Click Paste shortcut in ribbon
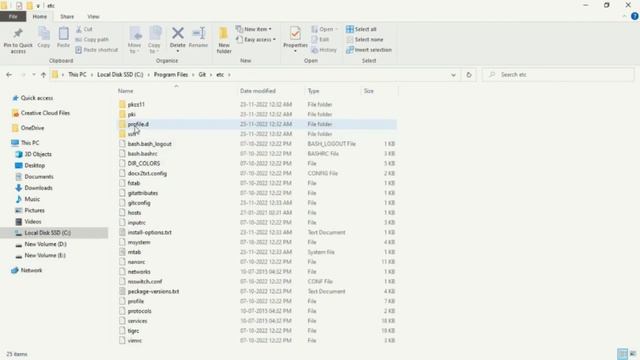This screenshot has height=360, width=640. pyautogui.click(x=97, y=50)
